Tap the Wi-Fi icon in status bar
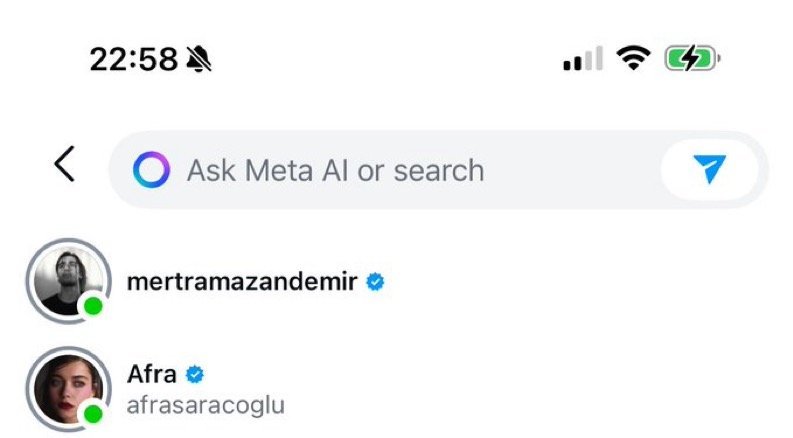Screen dimensions: 793x438 (633, 59)
